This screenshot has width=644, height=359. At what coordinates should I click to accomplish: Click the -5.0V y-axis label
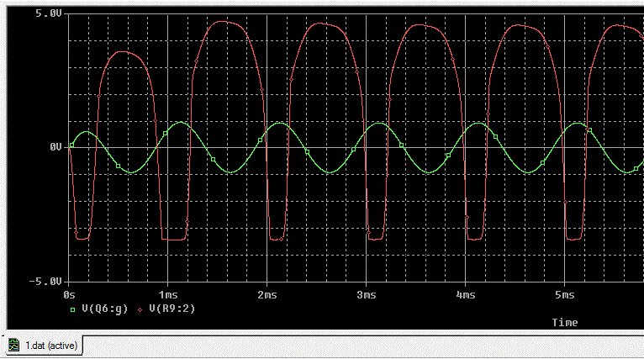tap(46, 280)
